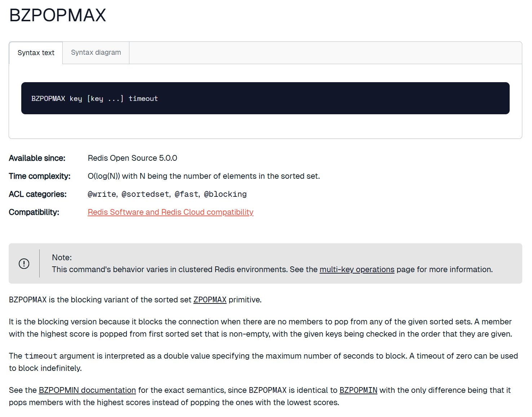532x417 pixels.
Task: Select 'Redis Open Source 5.0.0' text
Action: [132, 158]
